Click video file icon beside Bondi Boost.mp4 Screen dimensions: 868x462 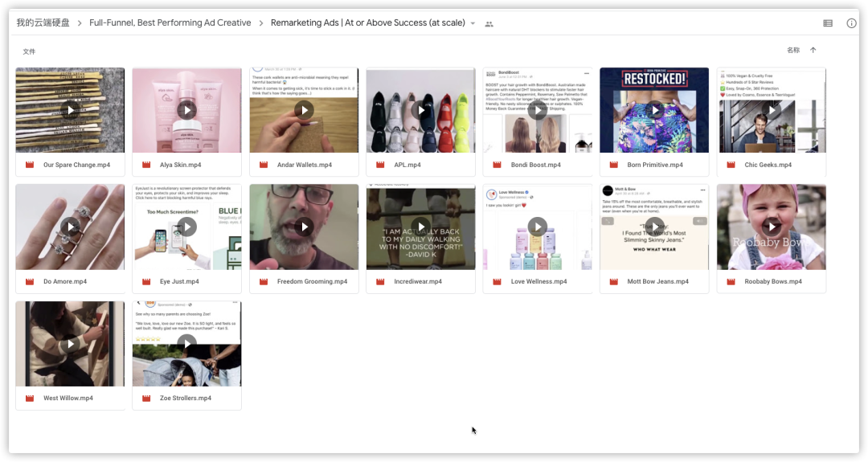pyautogui.click(x=497, y=165)
